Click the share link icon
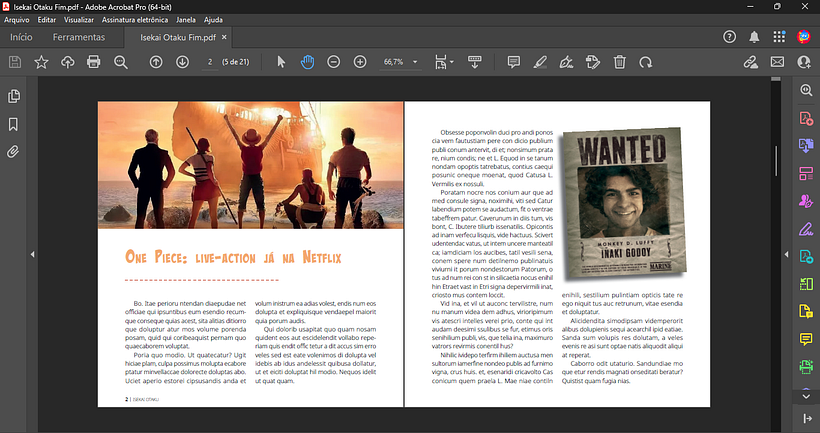 [x=751, y=62]
